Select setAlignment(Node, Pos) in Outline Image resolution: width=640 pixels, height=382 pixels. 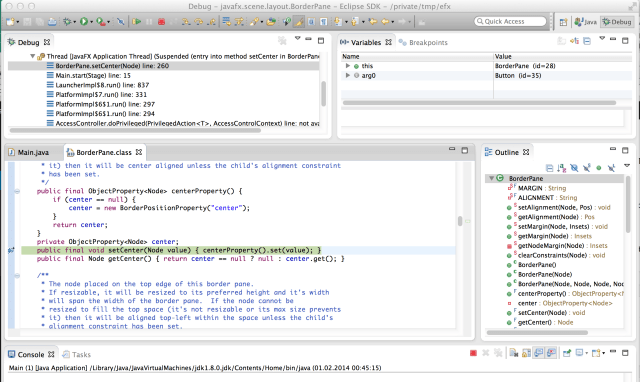[x=559, y=207]
